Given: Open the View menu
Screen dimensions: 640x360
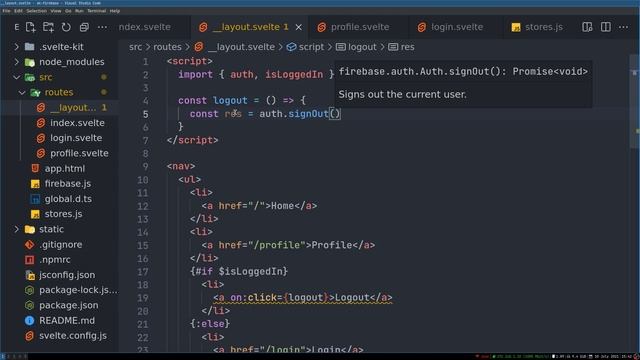Looking at the screenshot, I should click(56, 11).
